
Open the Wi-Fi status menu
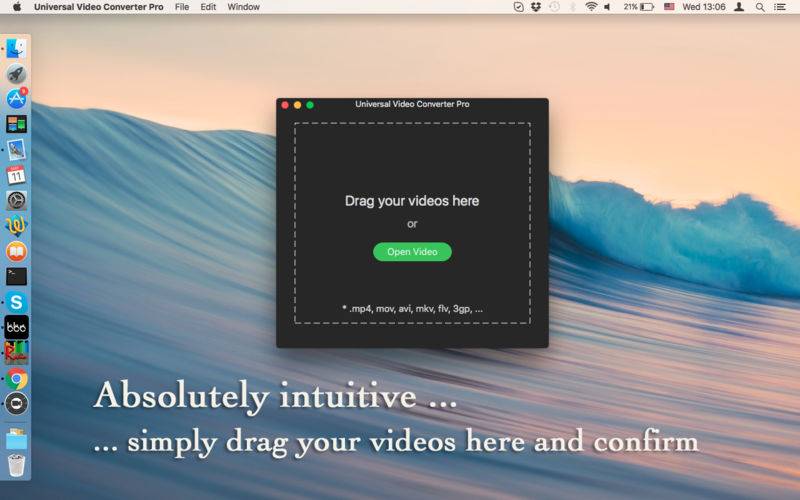coord(591,7)
